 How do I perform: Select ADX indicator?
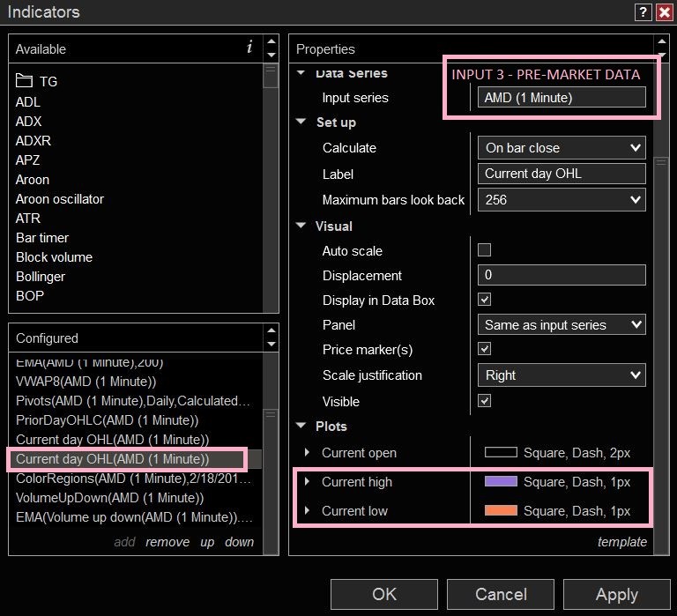click(28, 122)
